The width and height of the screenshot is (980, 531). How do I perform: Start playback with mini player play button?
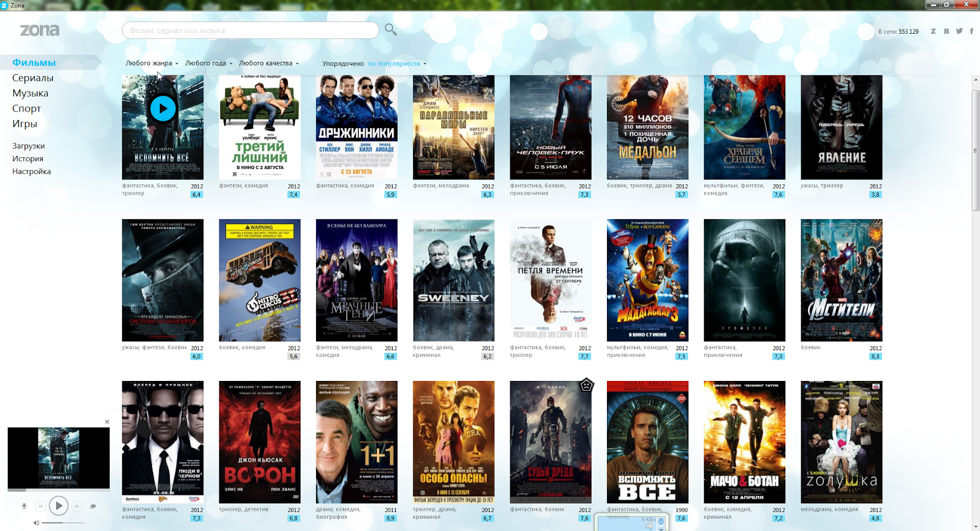[x=58, y=506]
